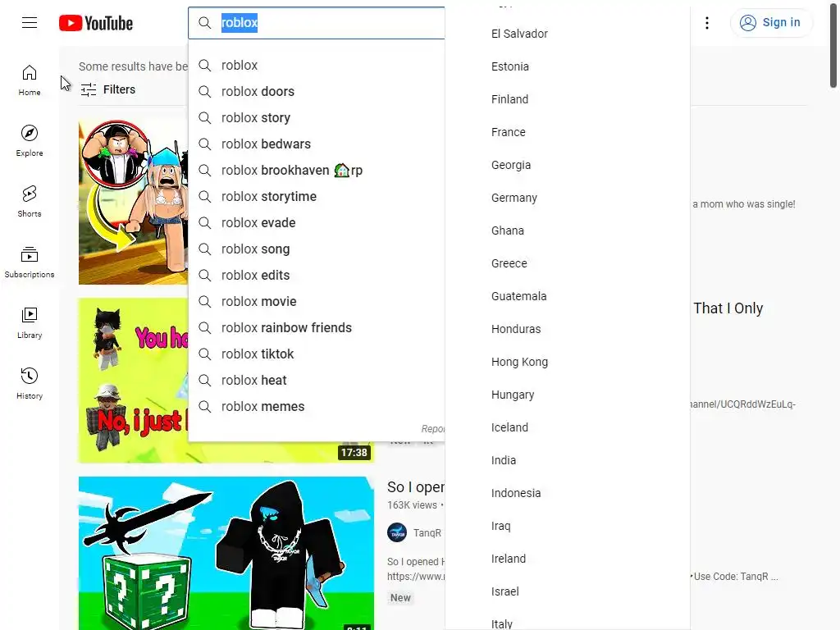Select the 'roblox rainbow friends' suggestion
Screen dimensions: 840x630
point(317,327)
